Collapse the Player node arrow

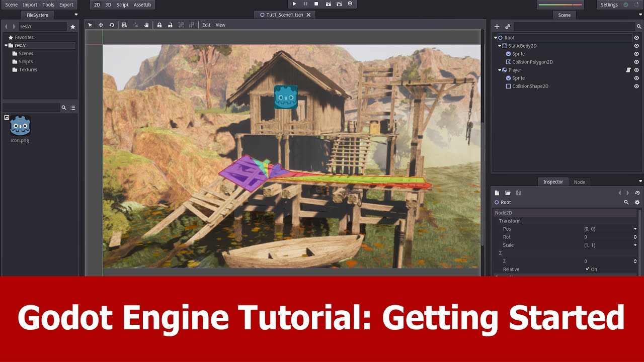[x=500, y=70]
